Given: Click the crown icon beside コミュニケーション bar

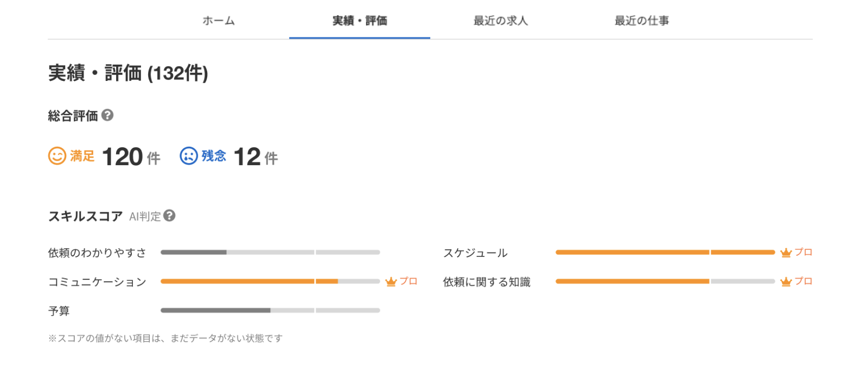Looking at the screenshot, I should coord(391,281).
